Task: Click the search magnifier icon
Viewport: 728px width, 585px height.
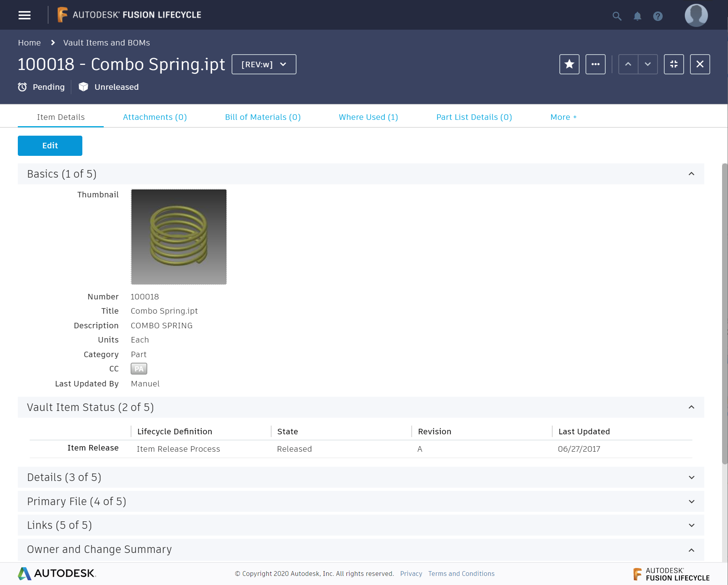Action: 617,16
